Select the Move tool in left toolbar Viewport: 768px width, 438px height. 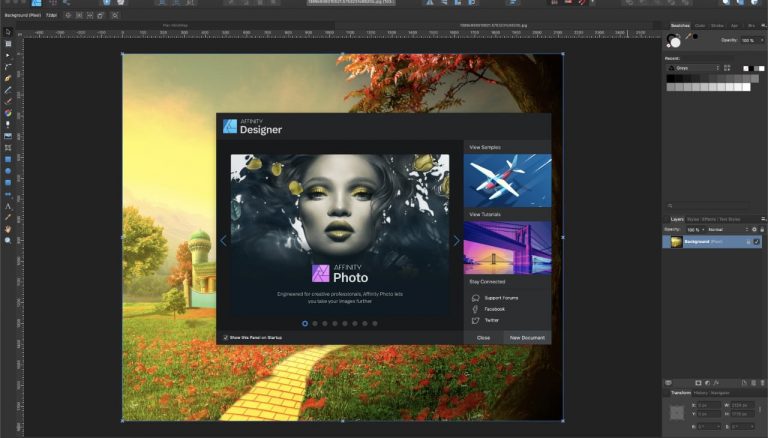[x=8, y=32]
